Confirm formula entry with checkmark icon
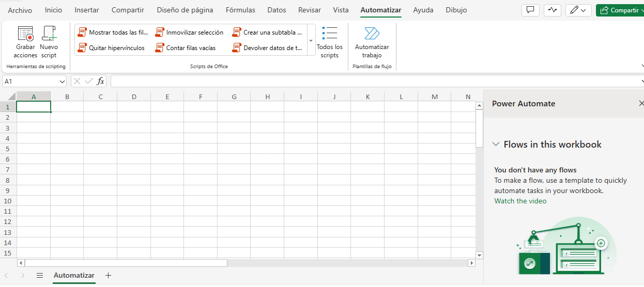 pos(89,81)
